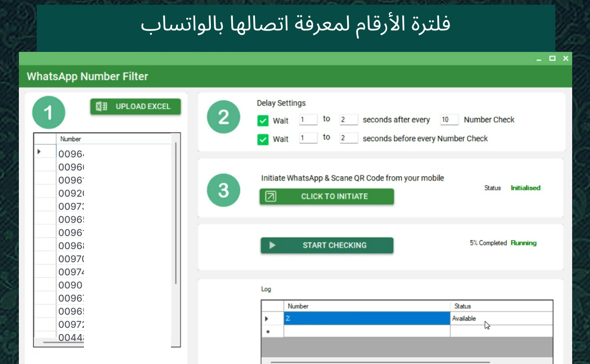Click the highlighted number cell in the Log
Image resolution: width=590 pixels, height=364 pixels.
pyautogui.click(x=367, y=318)
